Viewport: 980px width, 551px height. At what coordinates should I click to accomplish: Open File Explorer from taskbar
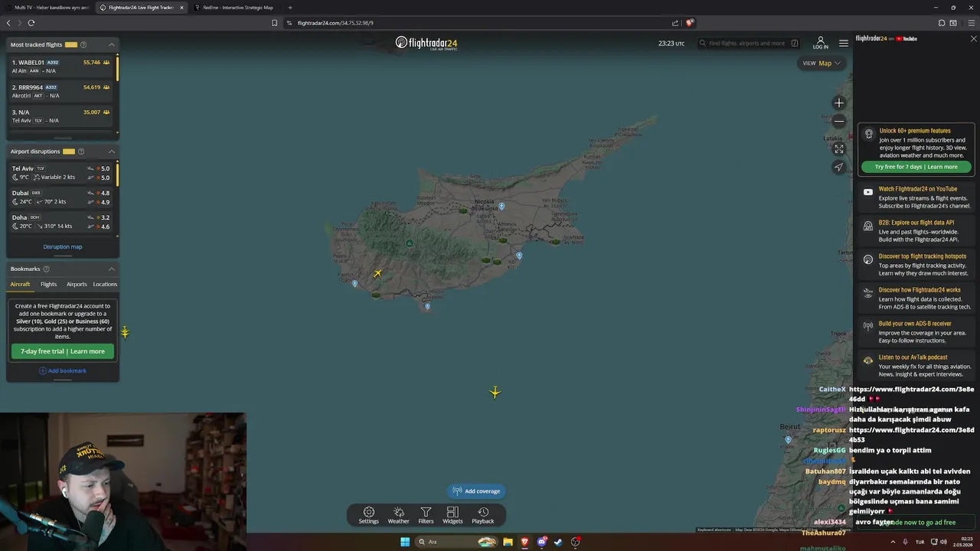(x=508, y=542)
